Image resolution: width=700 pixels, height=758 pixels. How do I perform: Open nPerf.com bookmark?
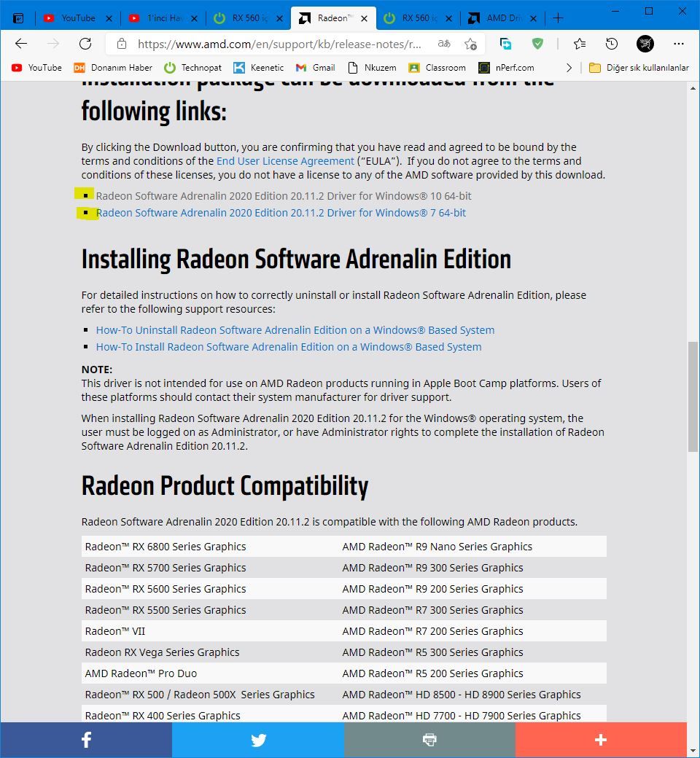[506, 68]
